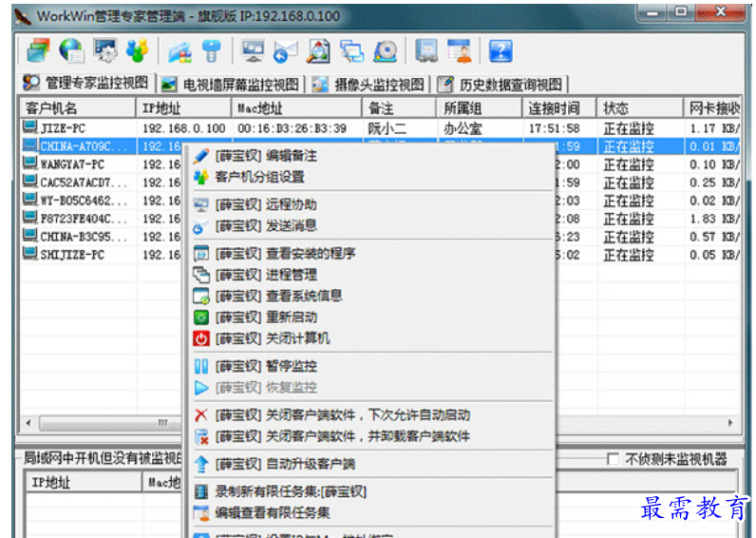Switch to 管理专家监控视图 tab
The width and height of the screenshot is (756, 538).
[86, 83]
